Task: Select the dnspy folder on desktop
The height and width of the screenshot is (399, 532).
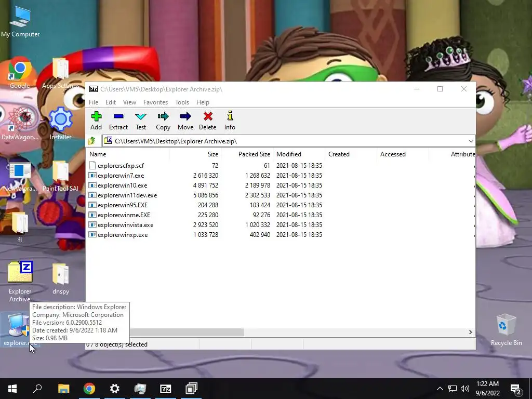Action: [61, 278]
